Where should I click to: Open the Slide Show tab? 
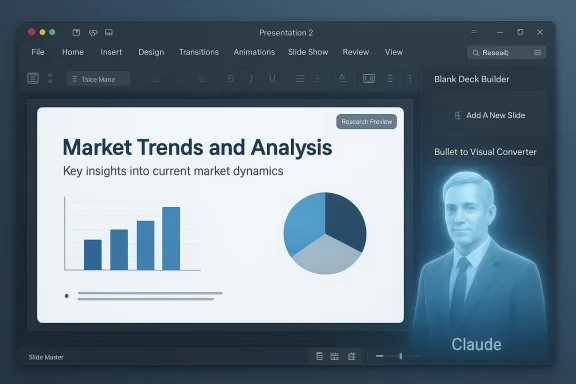(x=308, y=52)
